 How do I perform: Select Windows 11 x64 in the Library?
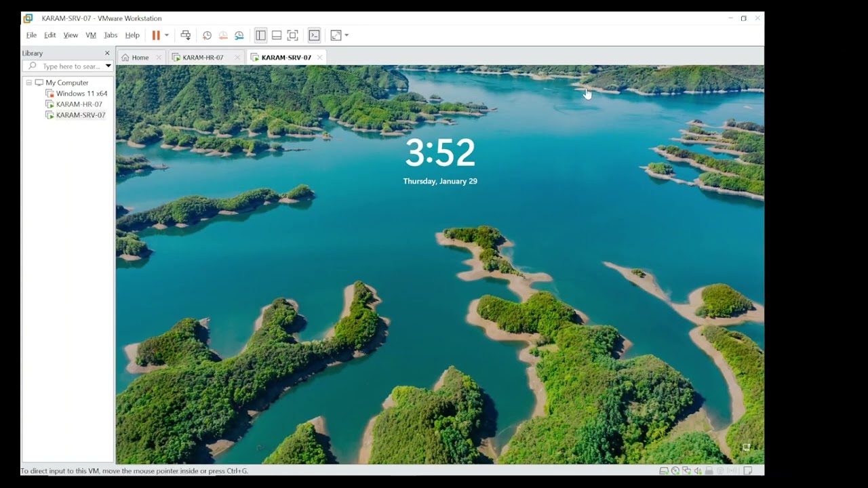pos(81,94)
